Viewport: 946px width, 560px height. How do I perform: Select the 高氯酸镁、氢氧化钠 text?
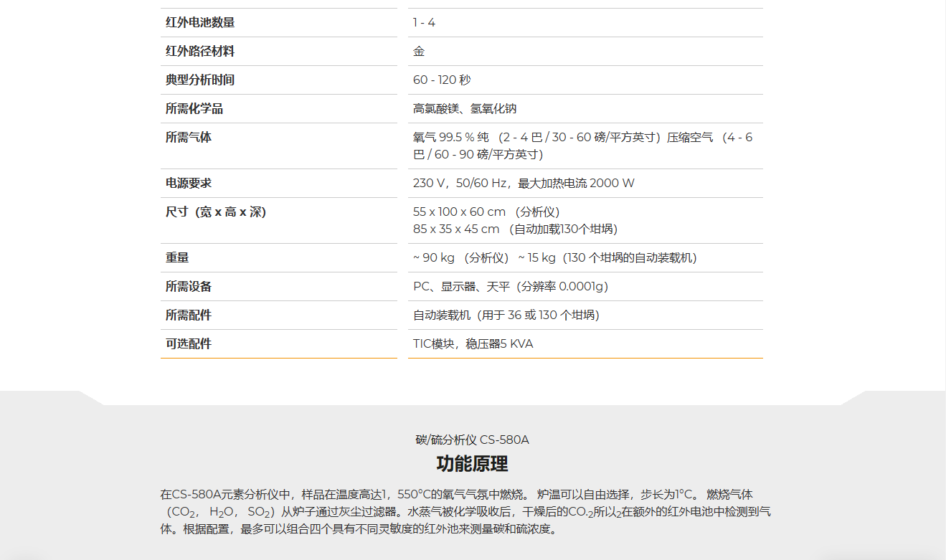[465, 109]
